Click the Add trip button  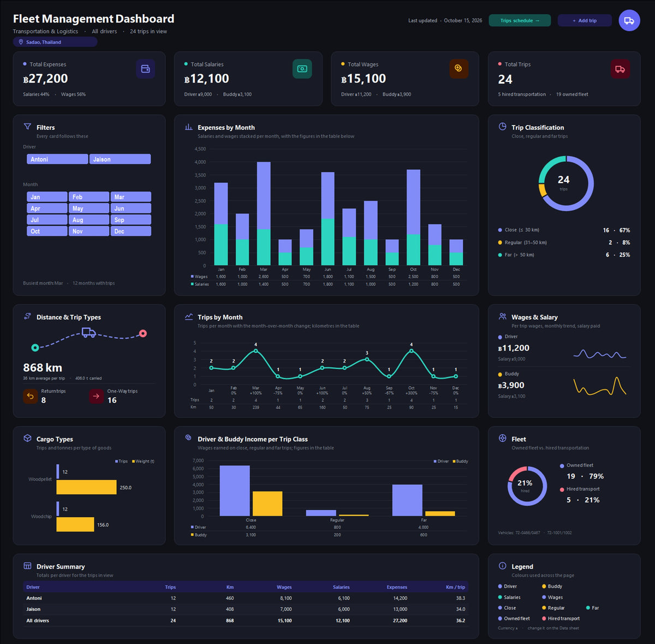[x=585, y=21]
